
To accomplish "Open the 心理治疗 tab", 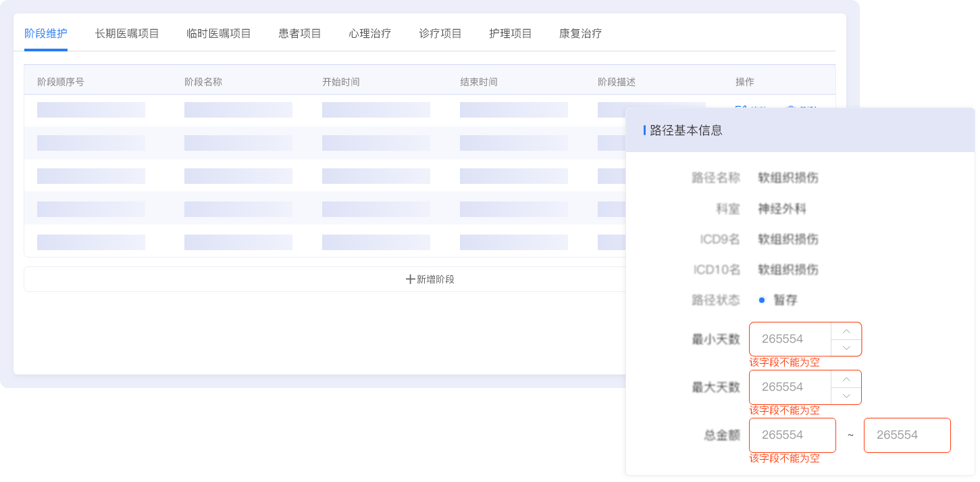I will point(370,34).
